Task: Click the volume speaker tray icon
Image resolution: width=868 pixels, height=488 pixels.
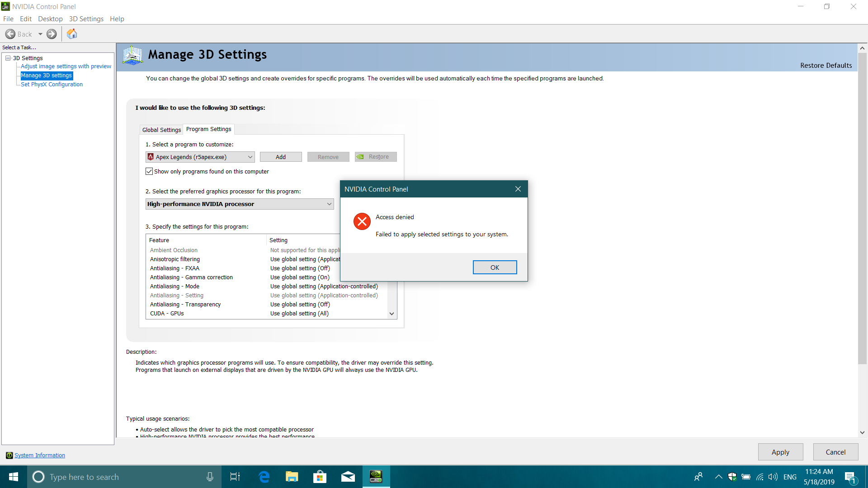Action: pos(773,477)
